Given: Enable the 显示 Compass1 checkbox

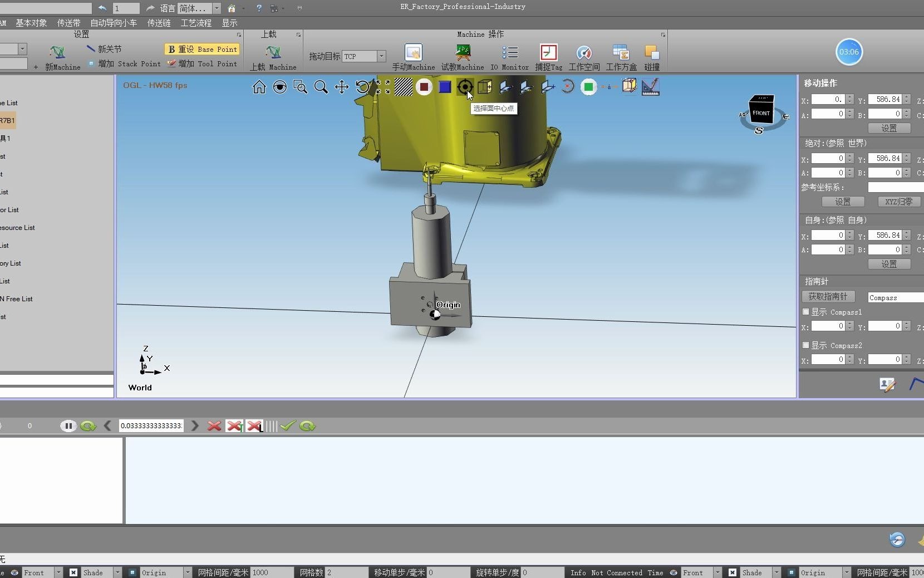Looking at the screenshot, I should 807,312.
